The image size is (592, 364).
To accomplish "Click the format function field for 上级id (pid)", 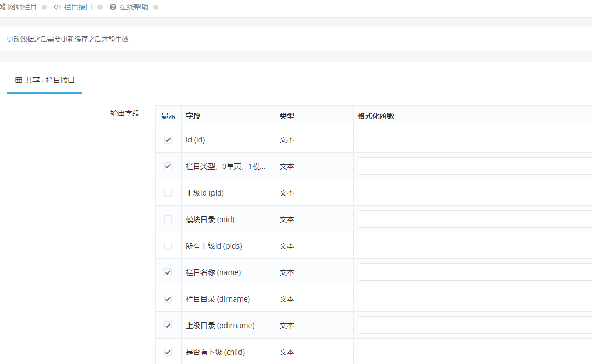I will point(475,192).
